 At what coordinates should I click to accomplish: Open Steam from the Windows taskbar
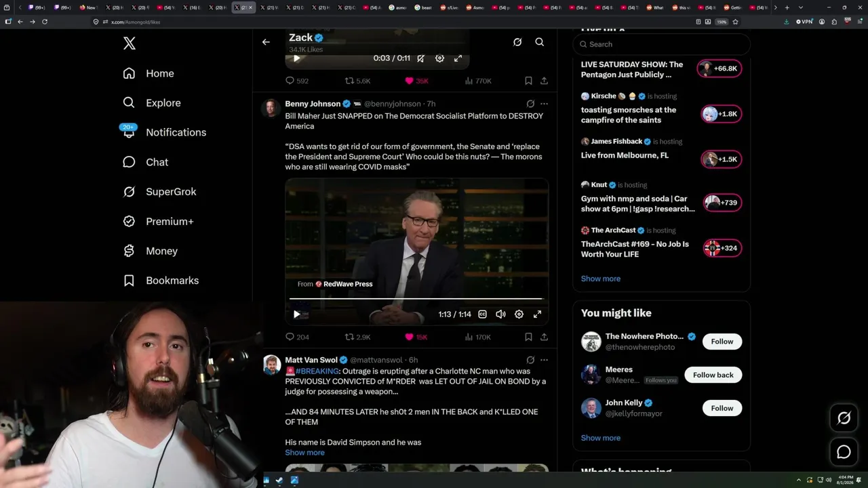(281, 481)
